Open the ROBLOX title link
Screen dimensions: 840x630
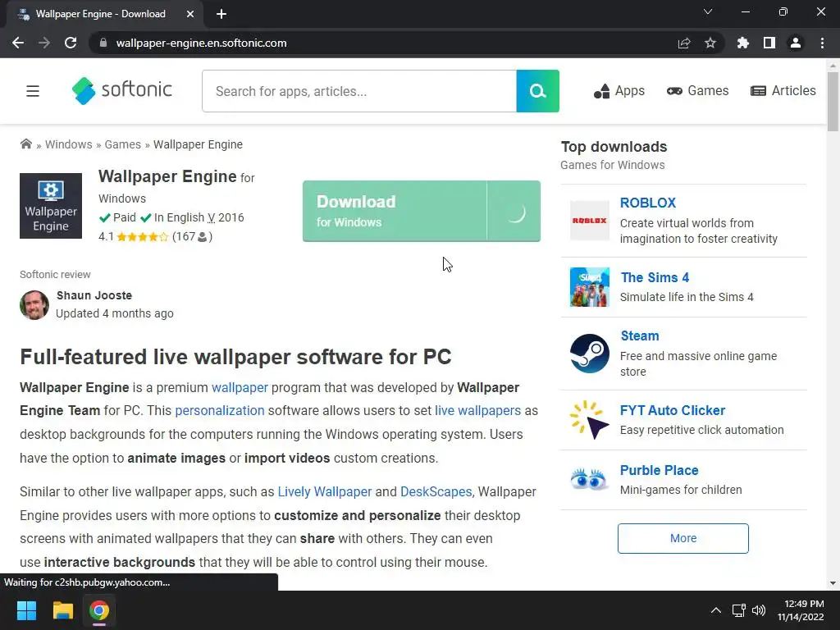tap(648, 203)
